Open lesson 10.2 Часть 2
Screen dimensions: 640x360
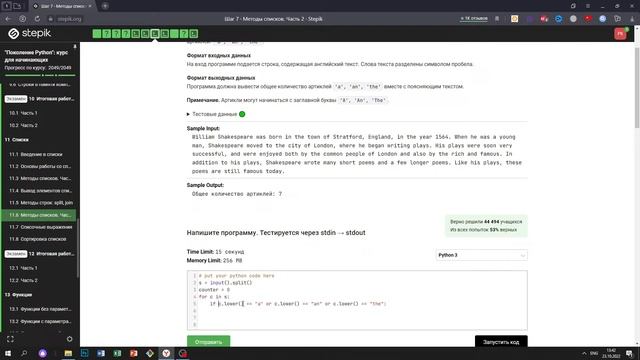coord(23,125)
